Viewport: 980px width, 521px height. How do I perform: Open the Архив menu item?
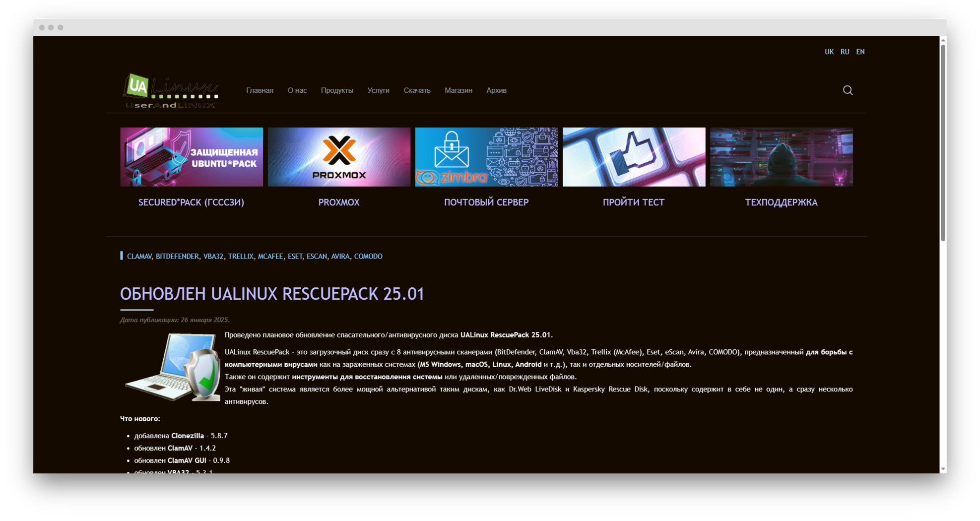pyautogui.click(x=496, y=90)
